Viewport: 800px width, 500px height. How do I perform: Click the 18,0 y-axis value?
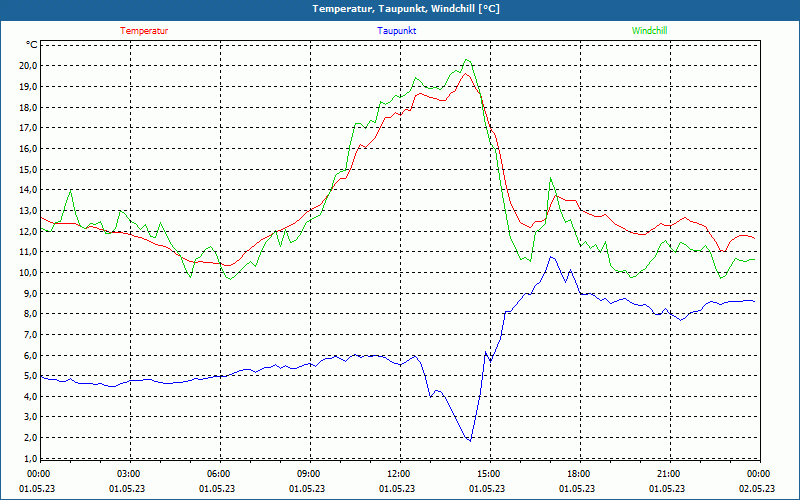pyautogui.click(x=28, y=108)
